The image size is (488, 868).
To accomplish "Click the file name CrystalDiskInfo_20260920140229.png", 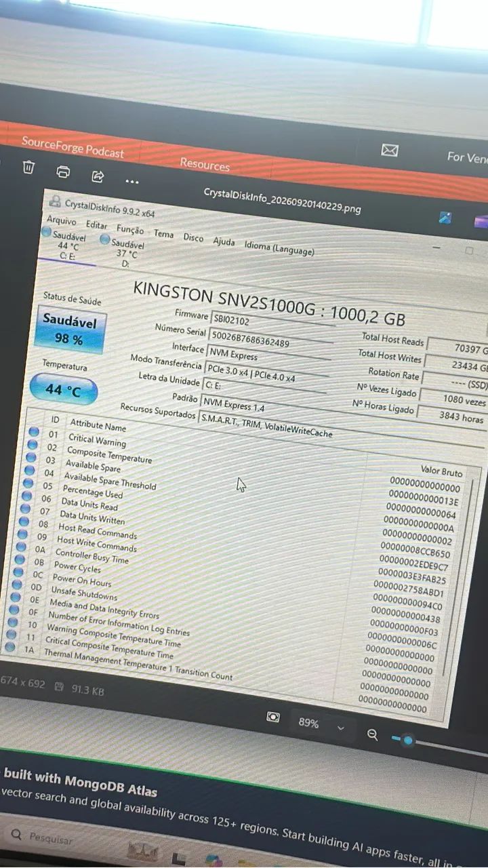I will click(283, 201).
